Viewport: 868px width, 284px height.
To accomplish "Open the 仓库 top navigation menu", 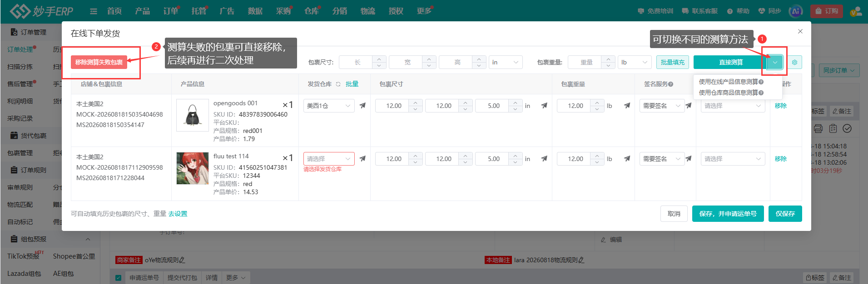I will (312, 11).
